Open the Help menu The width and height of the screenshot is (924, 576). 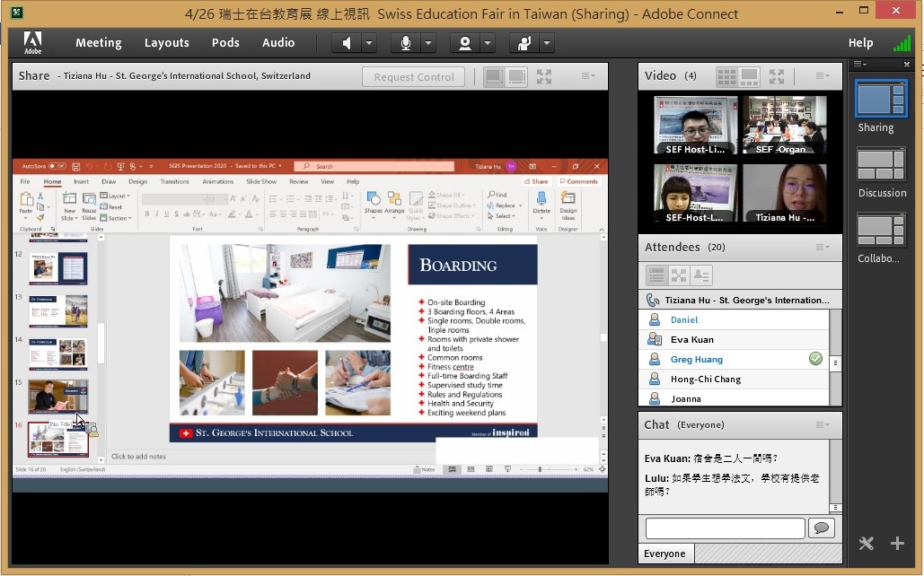(x=860, y=42)
